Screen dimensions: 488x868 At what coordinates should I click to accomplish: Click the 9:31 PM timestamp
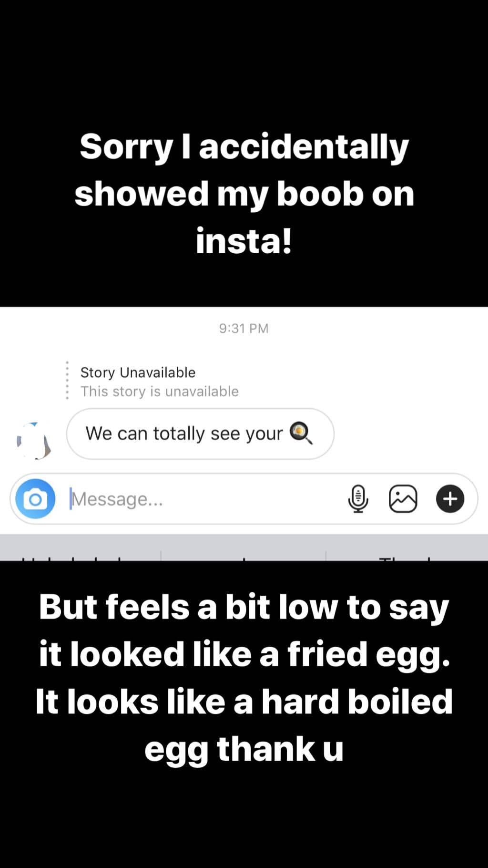[x=244, y=328]
